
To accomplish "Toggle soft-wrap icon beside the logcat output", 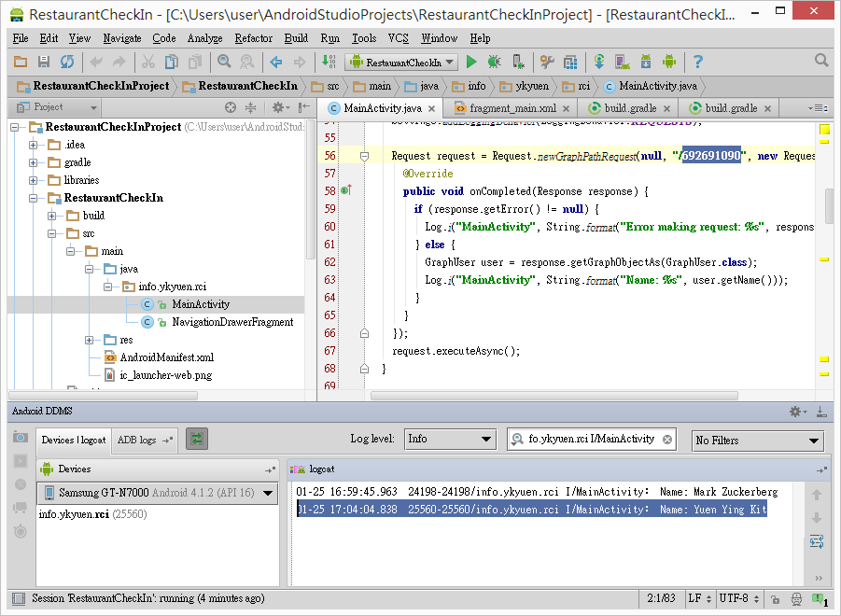I will pos(817,541).
